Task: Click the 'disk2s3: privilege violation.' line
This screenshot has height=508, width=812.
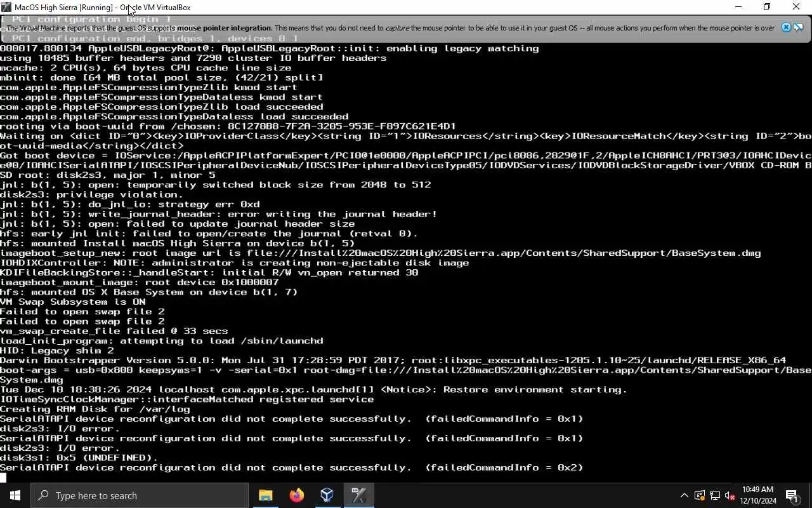Action: [x=92, y=194]
